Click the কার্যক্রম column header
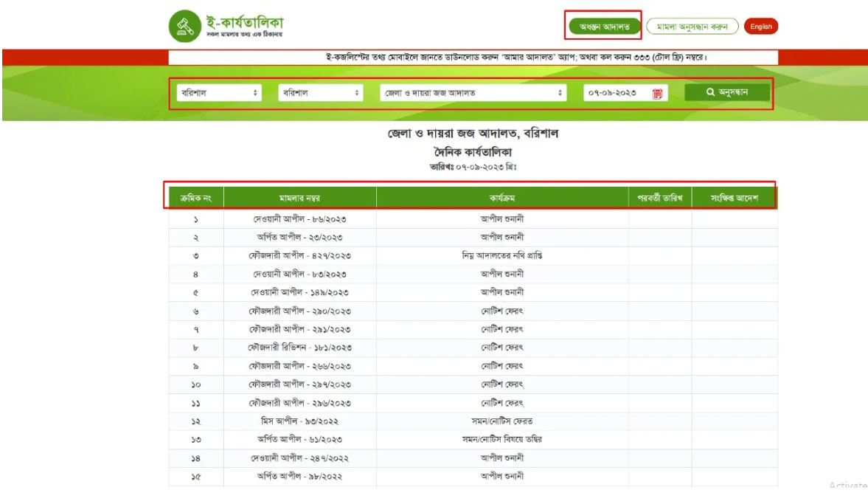The image size is (868, 504). click(x=501, y=199)
